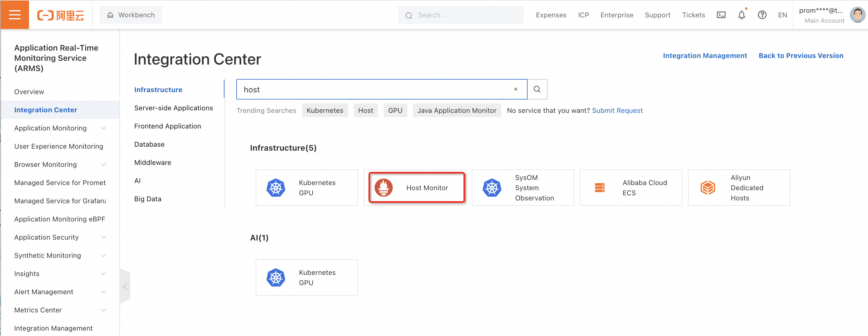868x336 pixels.
Task: Open the help question-mark icon
Action: click(x=762, y=15)
